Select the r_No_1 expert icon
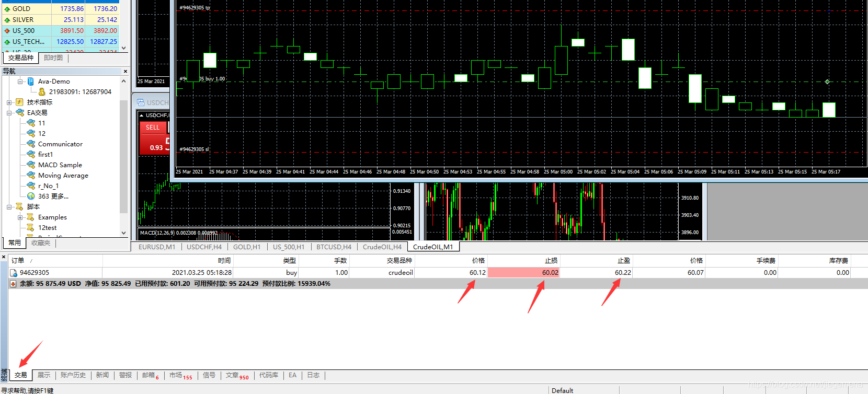Image resolution: width=868 pixels, height=394 pixels. 31,186
